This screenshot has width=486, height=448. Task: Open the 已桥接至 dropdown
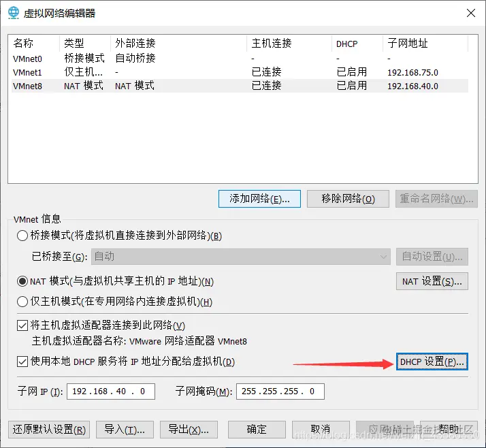pyautogui.click(x=240, y=257)
